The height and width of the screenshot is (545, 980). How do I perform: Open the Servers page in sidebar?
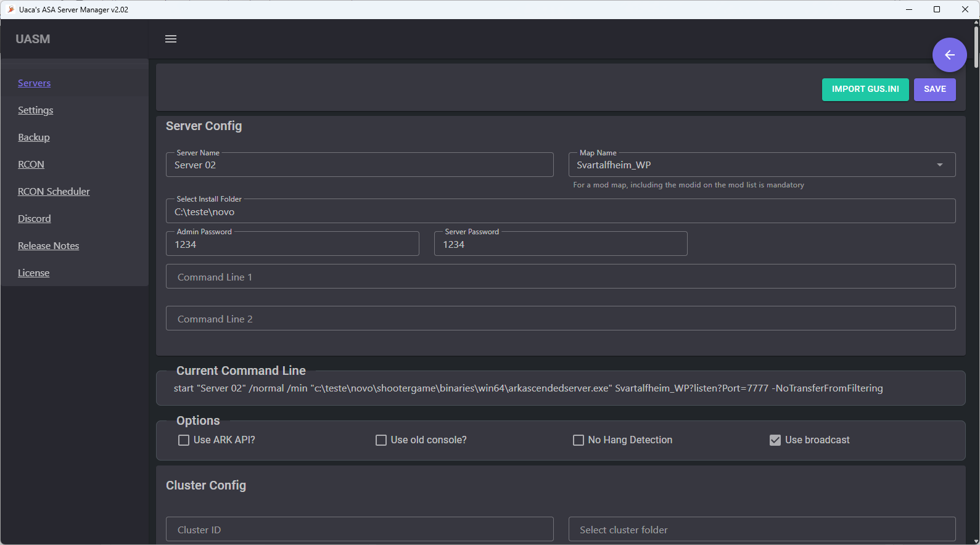35,83
